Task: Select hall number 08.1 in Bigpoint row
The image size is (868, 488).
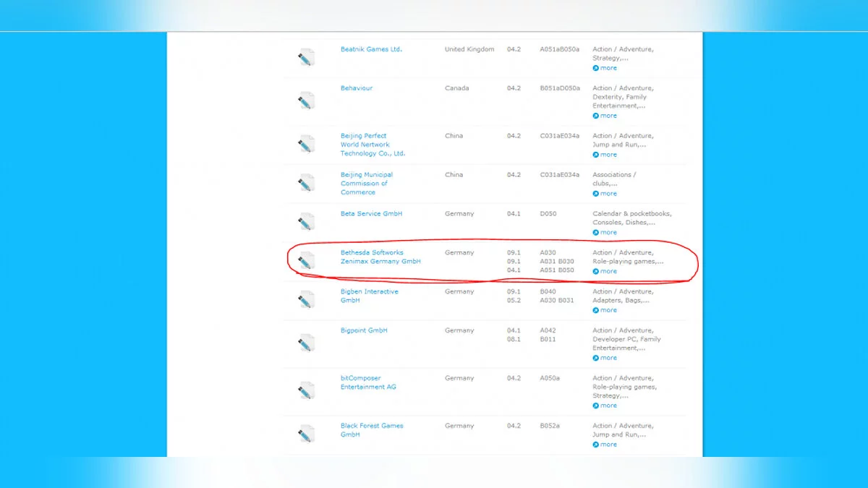Action: (x=514, y=339)
